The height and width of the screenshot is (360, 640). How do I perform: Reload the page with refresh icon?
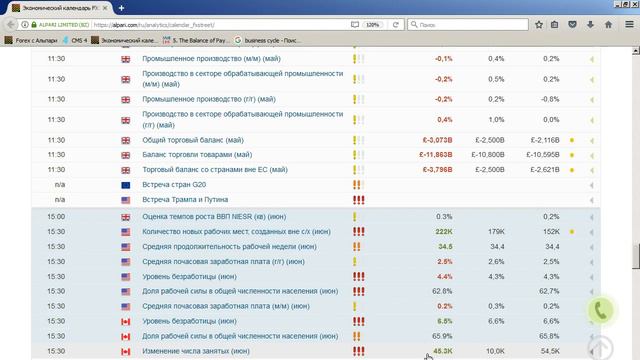(396, 25)
